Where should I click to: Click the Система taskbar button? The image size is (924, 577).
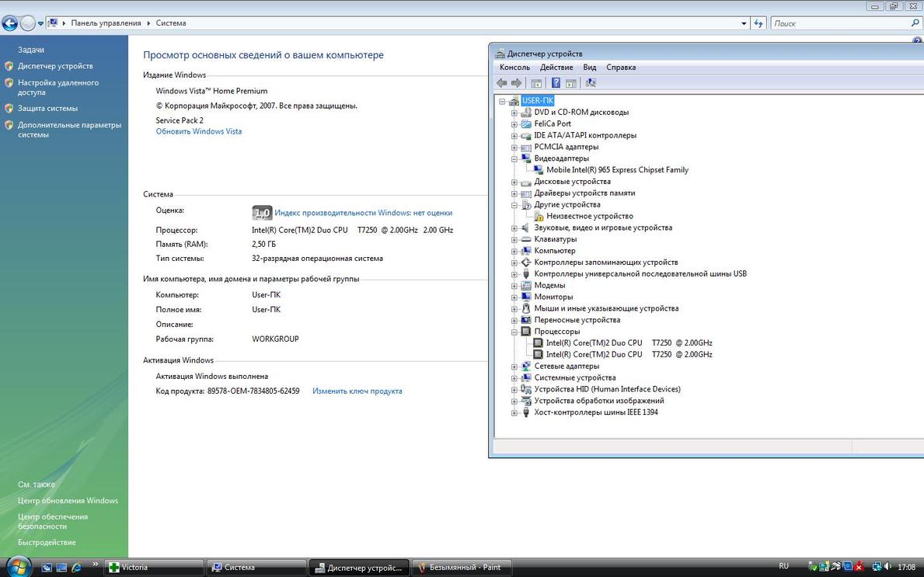[256, 568]
